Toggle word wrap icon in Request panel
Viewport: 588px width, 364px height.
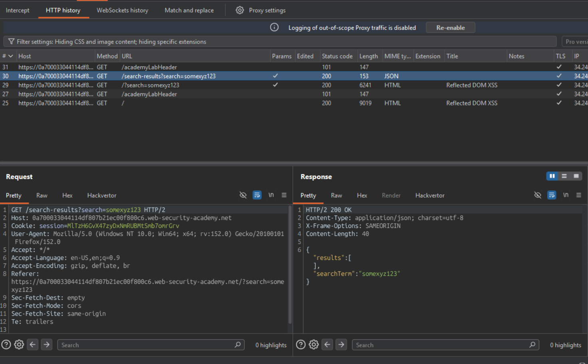pos(257,195)
